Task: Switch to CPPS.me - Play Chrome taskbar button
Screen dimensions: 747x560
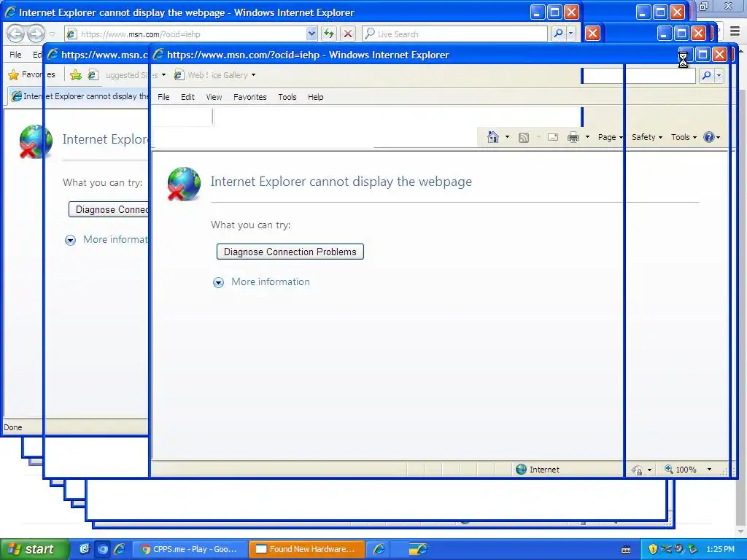Action: point(190,550)
